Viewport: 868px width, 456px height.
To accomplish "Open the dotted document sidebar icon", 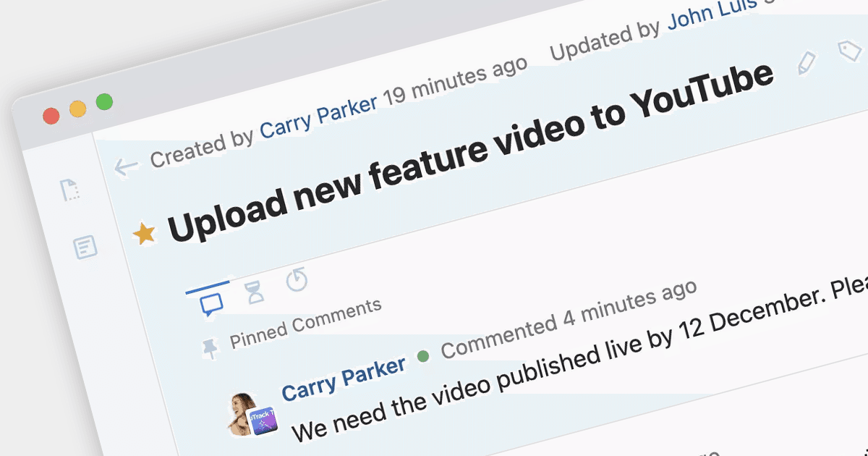I will (70, 190).
